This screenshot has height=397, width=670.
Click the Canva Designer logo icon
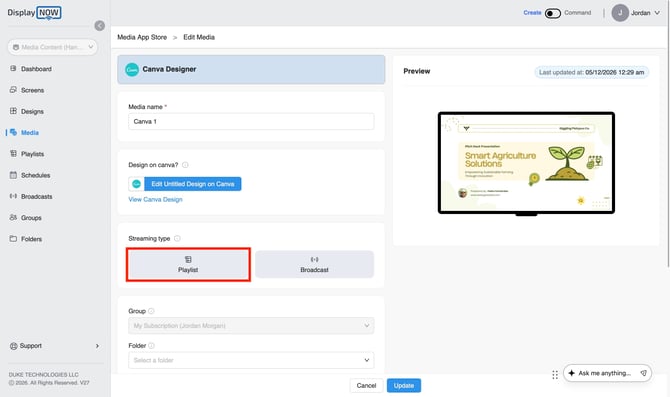(132, 69)
